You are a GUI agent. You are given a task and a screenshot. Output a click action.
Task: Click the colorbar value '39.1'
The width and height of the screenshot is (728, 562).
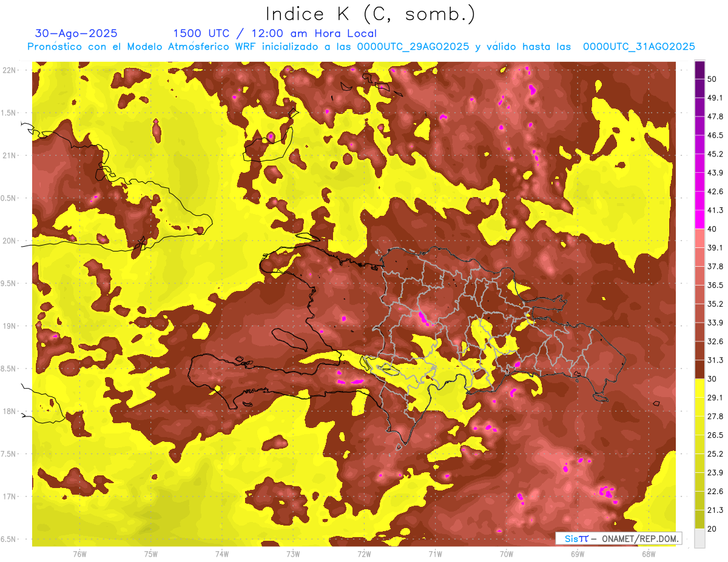point(715,247)
